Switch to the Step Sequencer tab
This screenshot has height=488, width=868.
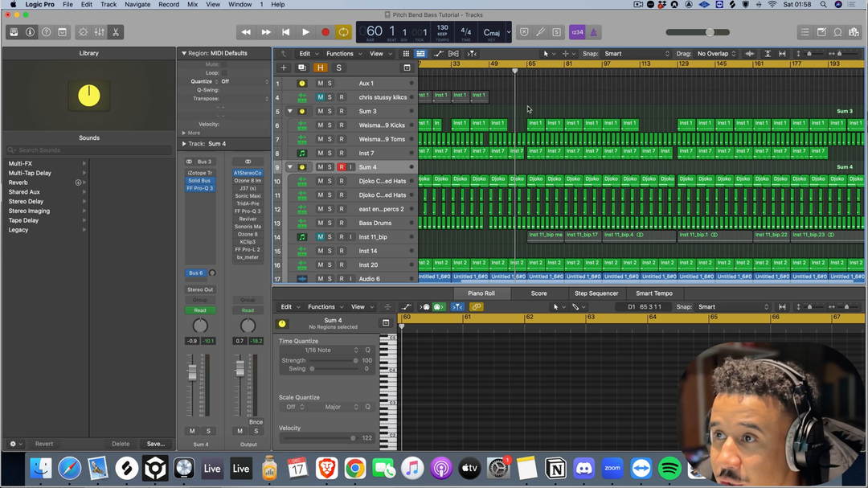(596, 293)
